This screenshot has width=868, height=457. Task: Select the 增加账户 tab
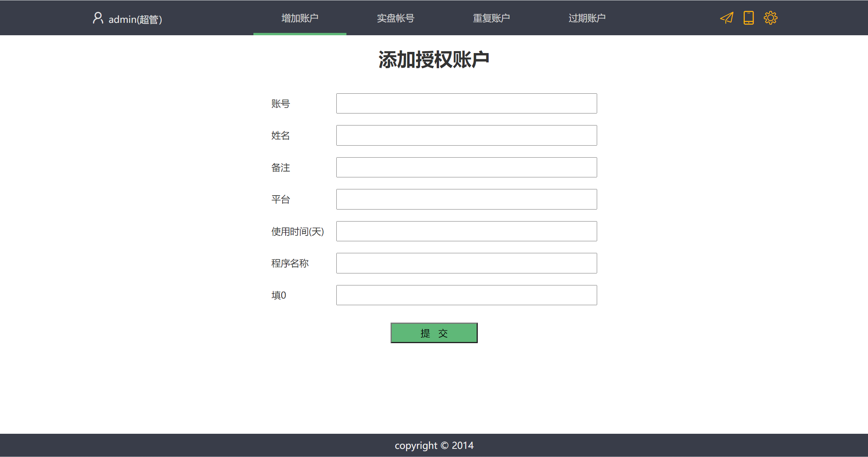coord(300,18)
